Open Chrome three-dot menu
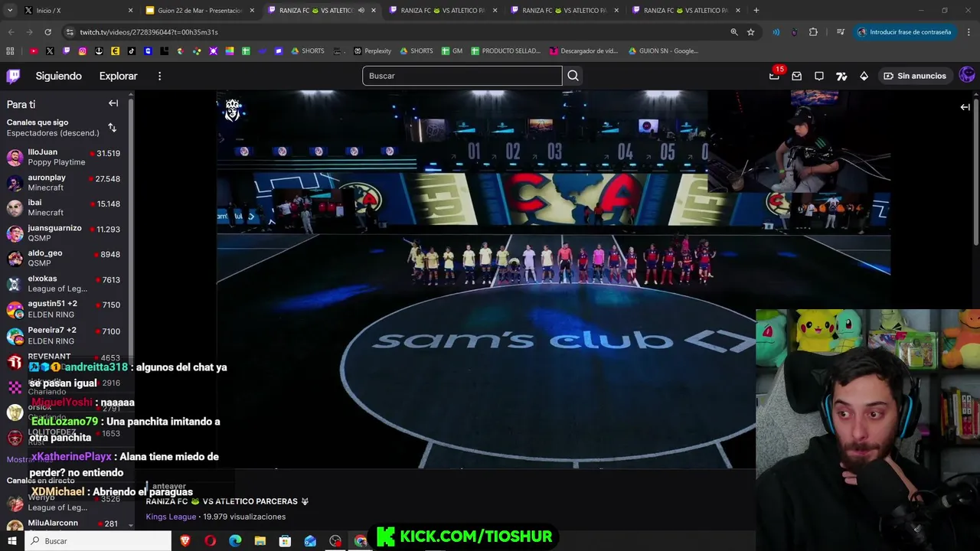 [968, 32]
